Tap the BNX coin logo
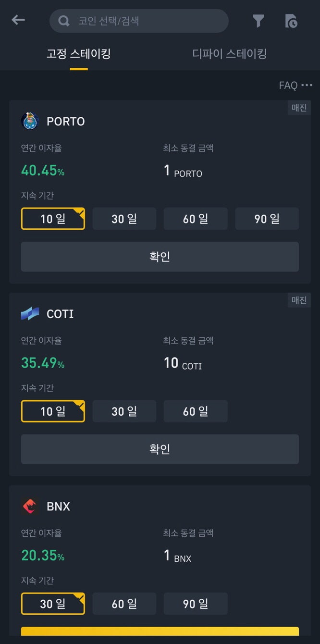 click(30, 506)
